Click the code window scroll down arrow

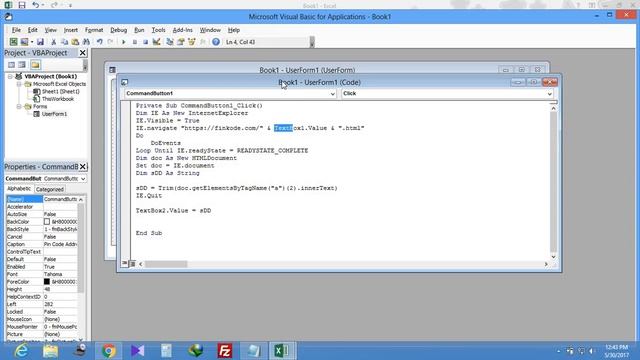point(553,257)
